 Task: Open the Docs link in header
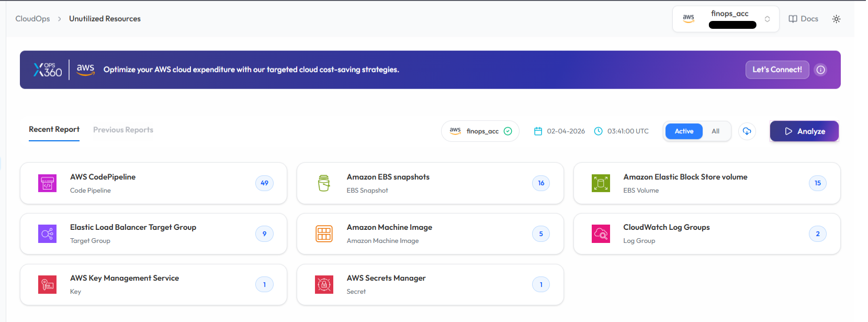pos(803,19)
